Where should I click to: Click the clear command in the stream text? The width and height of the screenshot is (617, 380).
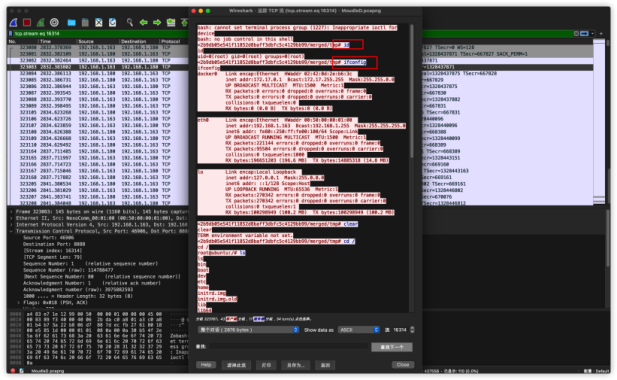(x=350, y=224)
